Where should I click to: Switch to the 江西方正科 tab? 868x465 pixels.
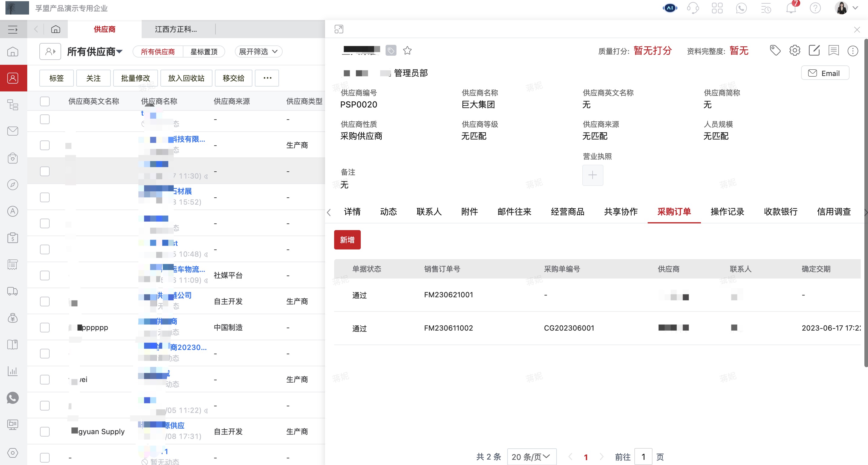pos(176,29)
